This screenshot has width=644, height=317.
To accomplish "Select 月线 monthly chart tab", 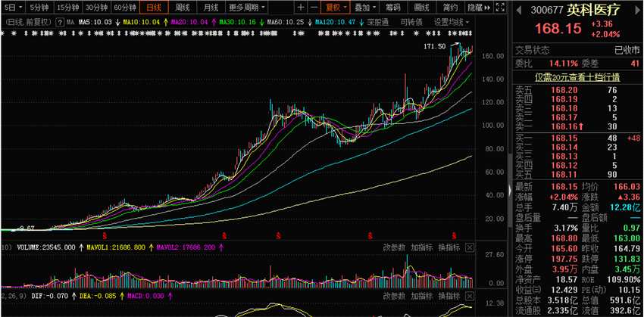I will 211,7.
